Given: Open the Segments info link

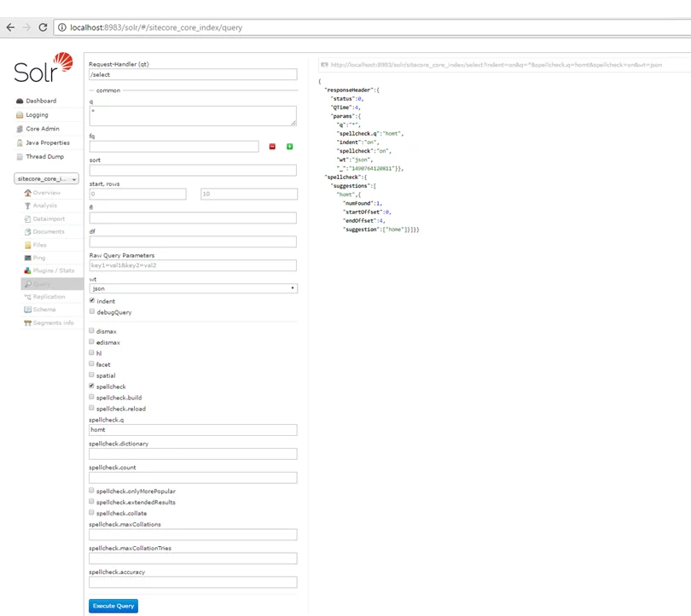Looking at the screenshot, I should [54, 323].
